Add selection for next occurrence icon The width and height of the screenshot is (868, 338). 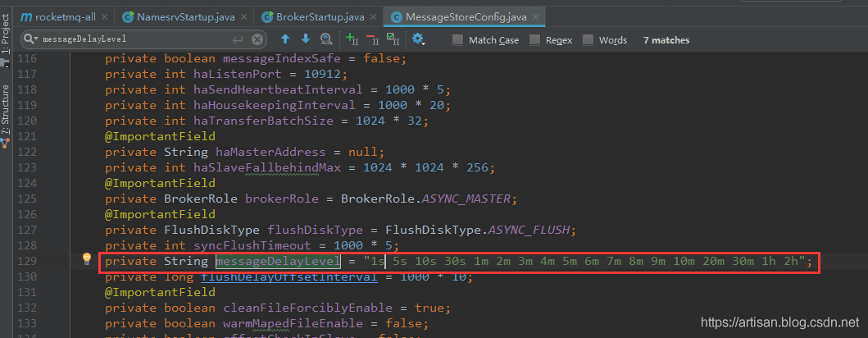[x=352, y=39]
